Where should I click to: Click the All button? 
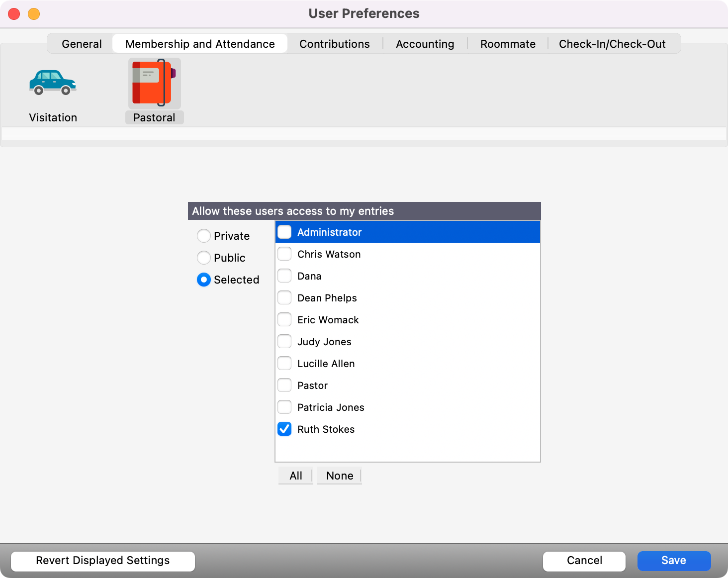(295, 476)
